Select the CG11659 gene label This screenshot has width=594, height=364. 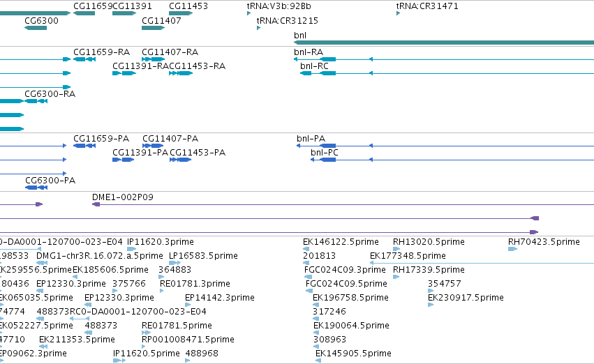(93, 6)
